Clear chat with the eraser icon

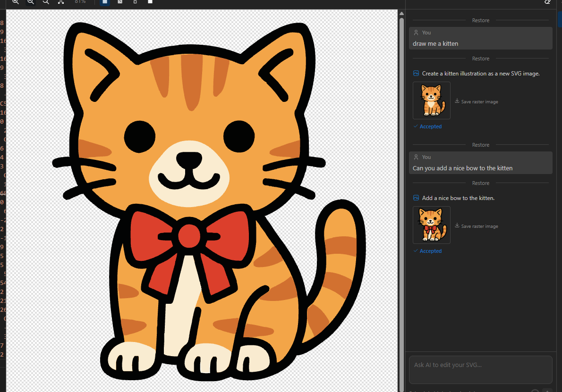[x=547, y=2]
